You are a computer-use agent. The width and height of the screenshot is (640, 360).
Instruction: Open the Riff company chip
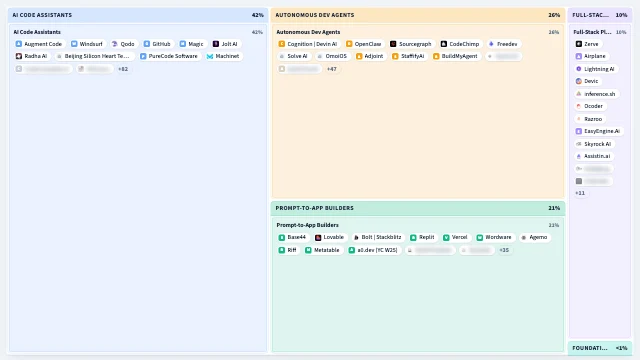click(x=288, y=250)
